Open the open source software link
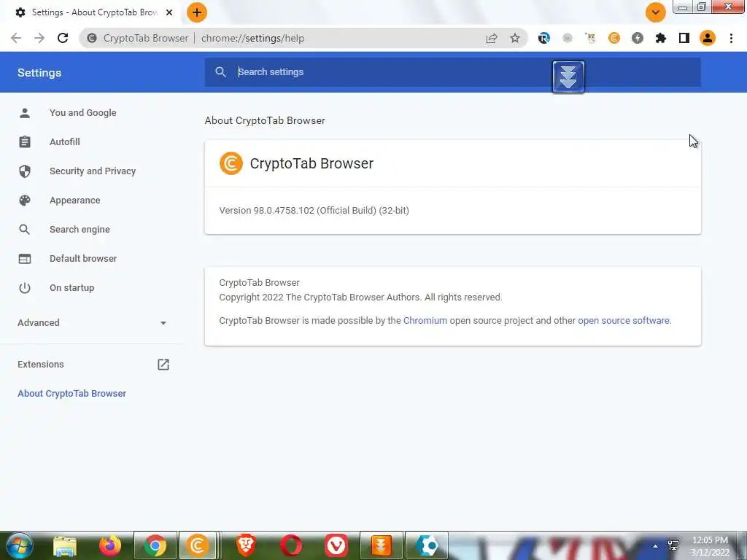Screen dimensions: 747x560 tap(624, 321)
